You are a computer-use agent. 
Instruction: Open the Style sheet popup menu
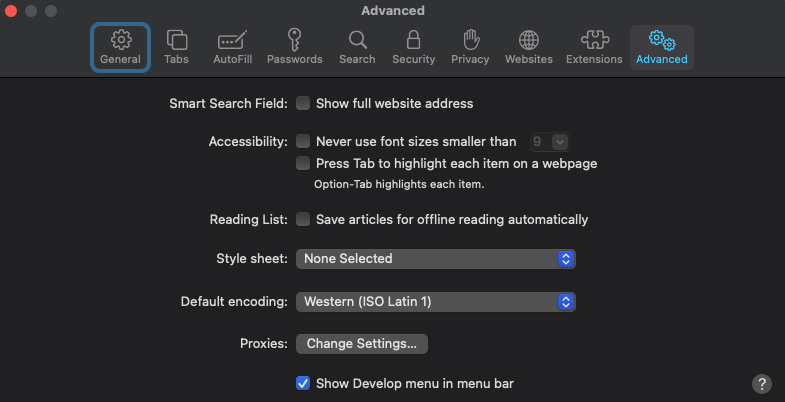click(436, 259)
